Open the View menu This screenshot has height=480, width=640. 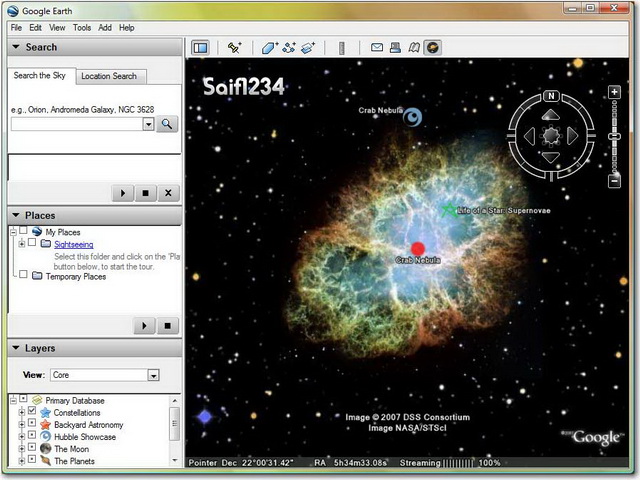click(57, 28)
